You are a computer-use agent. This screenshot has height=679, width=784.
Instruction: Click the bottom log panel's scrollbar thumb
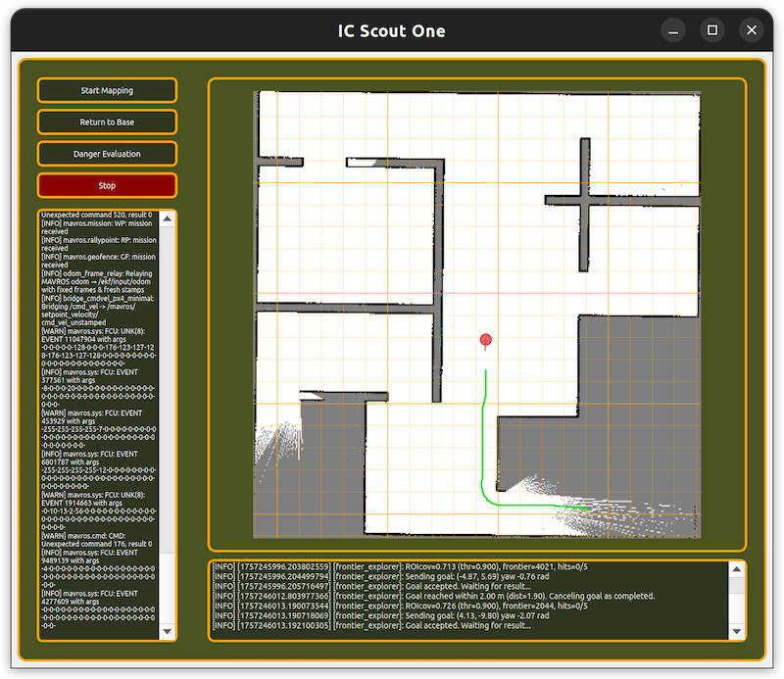735,585
